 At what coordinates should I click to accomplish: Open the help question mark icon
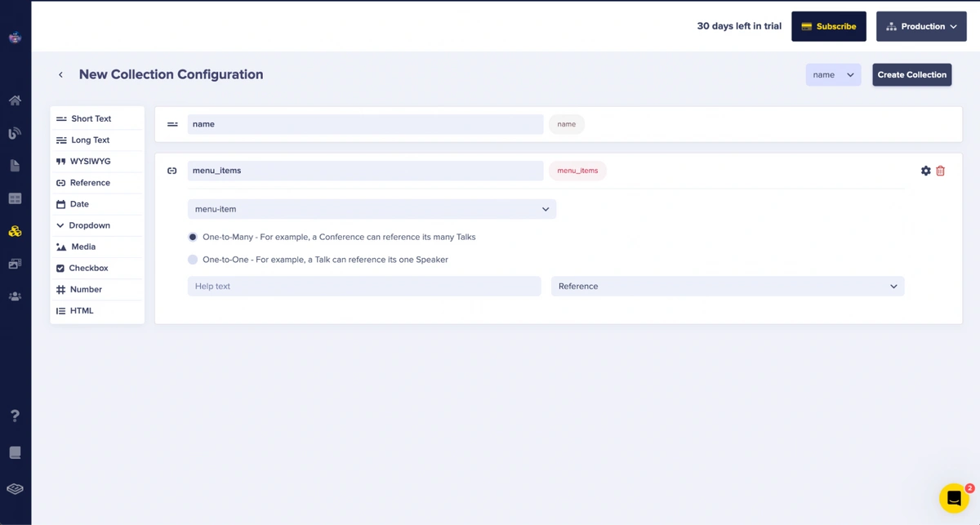point(15,416)
